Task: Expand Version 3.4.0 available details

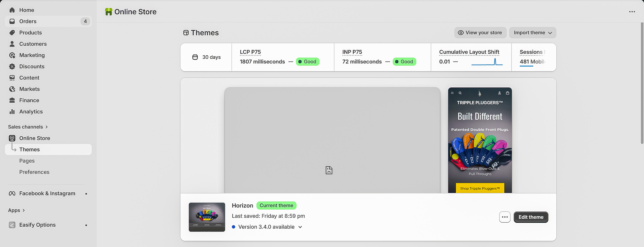Action: [x=300, y=227]
